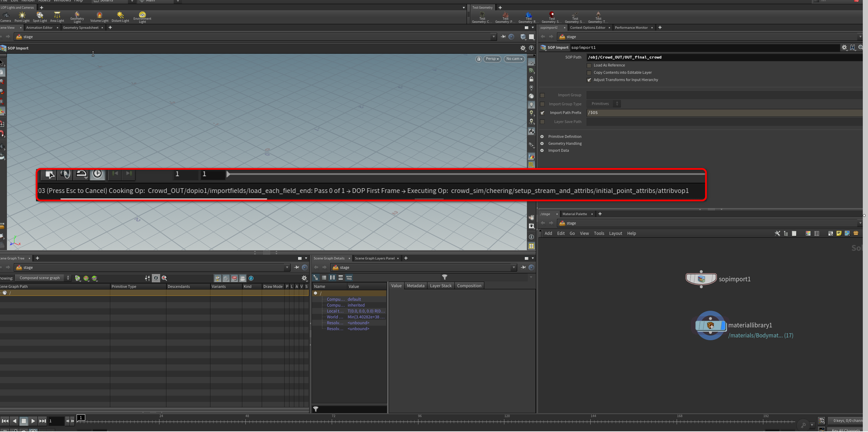Open the Persp camera dropdown
868x432 pixels.
tap(492, 59)
